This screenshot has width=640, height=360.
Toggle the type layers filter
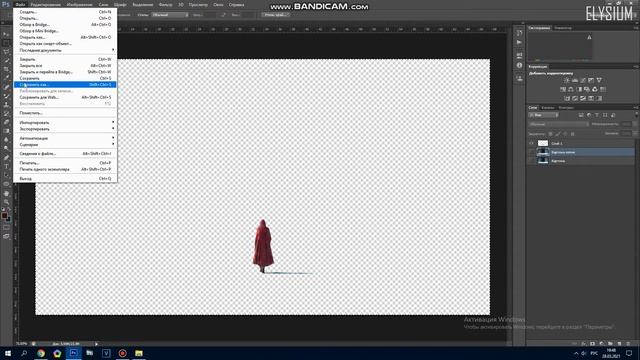click(597, 115)
